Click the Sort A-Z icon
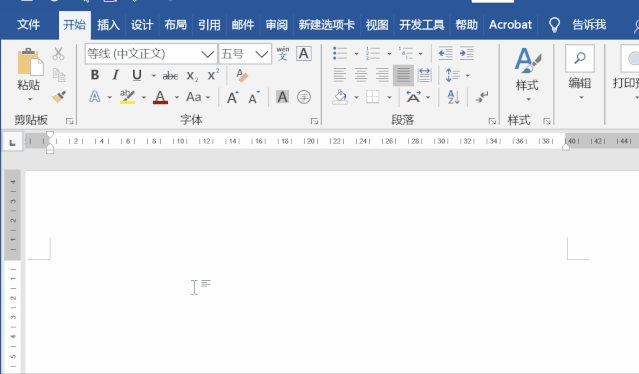The height and width of the screenshot is (374, 639). [x=454, y=97]
